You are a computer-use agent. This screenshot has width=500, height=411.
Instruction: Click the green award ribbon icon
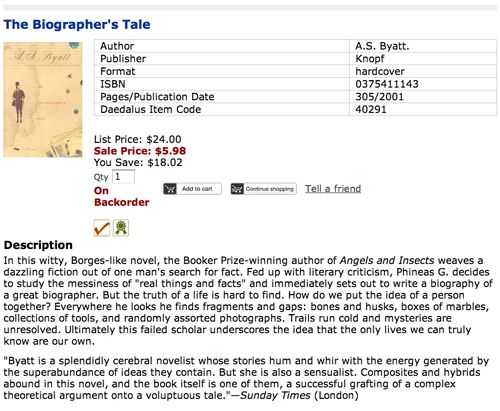tap(121, 228)
